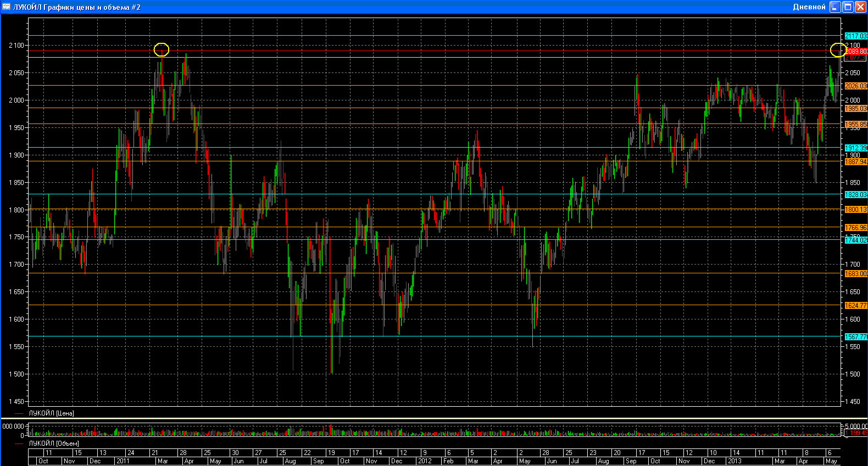The image size is (868, 466).
Task: Select the ЛУКОЙЛ [Объем] legend entry
Action: click(x=53, y=443)
